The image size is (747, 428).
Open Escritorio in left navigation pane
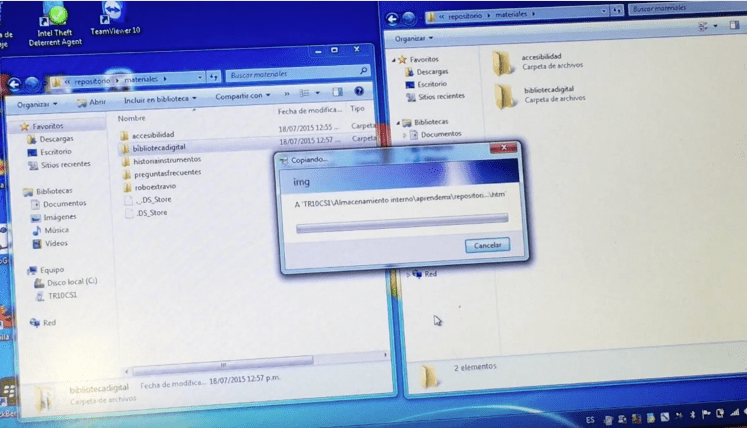(50, 152)
